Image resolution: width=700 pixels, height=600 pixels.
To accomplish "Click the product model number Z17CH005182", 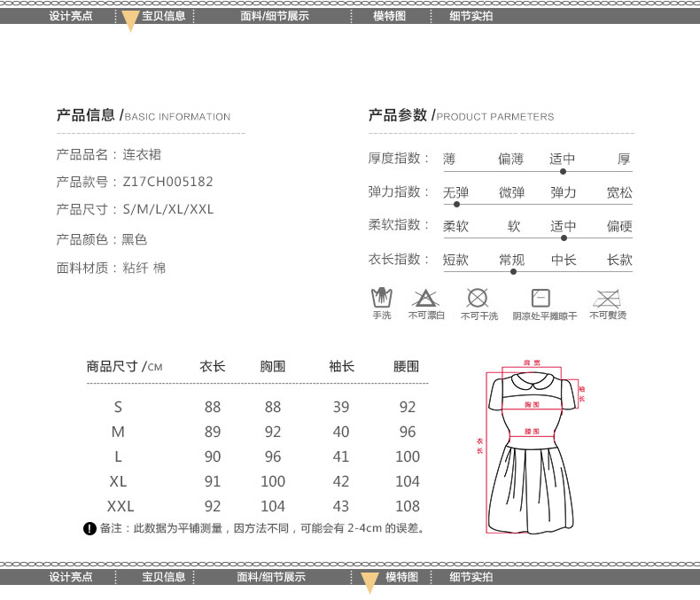I will pyautogui.click(x=167, y=182).
